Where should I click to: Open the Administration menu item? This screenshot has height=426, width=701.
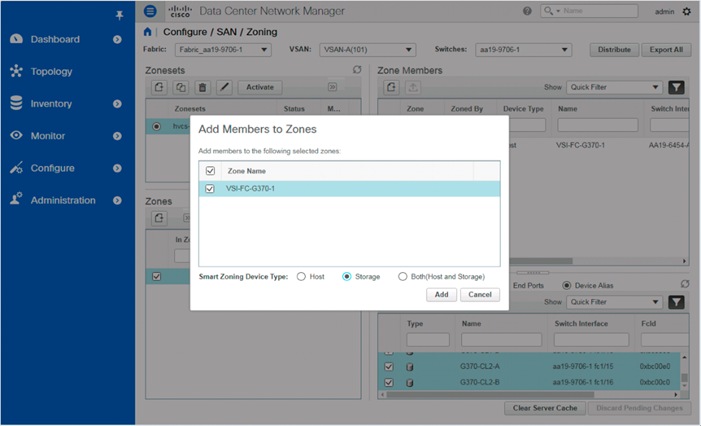pos(63,200)
